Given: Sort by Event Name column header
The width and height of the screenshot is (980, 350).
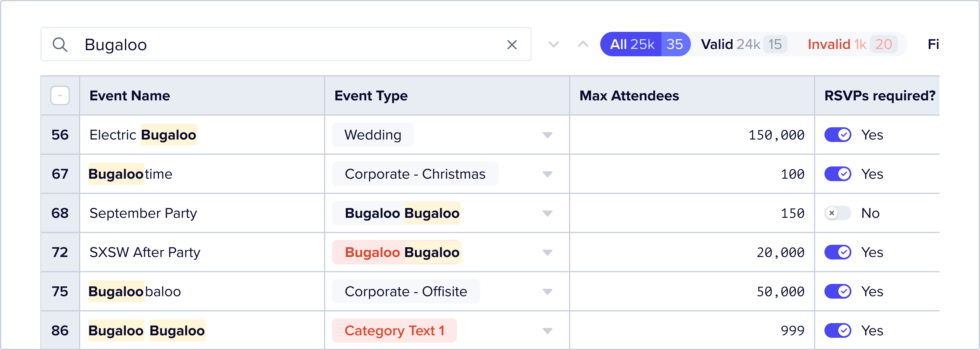Looking at the screenshot, I should coord(130,96).
